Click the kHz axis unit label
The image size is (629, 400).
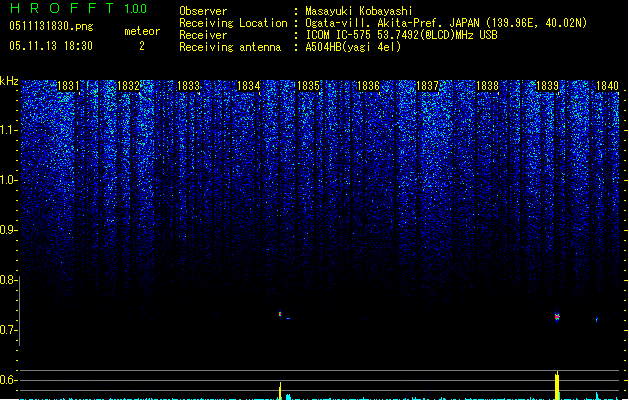click(x=9, y=81)
